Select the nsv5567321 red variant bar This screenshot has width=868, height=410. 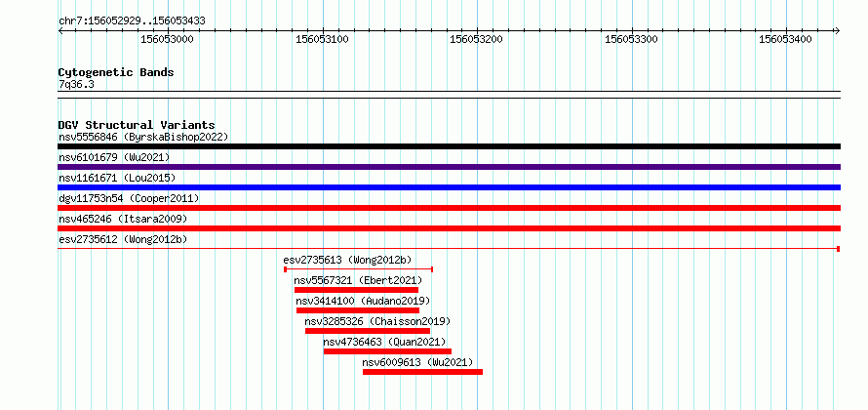pos(356,290)
